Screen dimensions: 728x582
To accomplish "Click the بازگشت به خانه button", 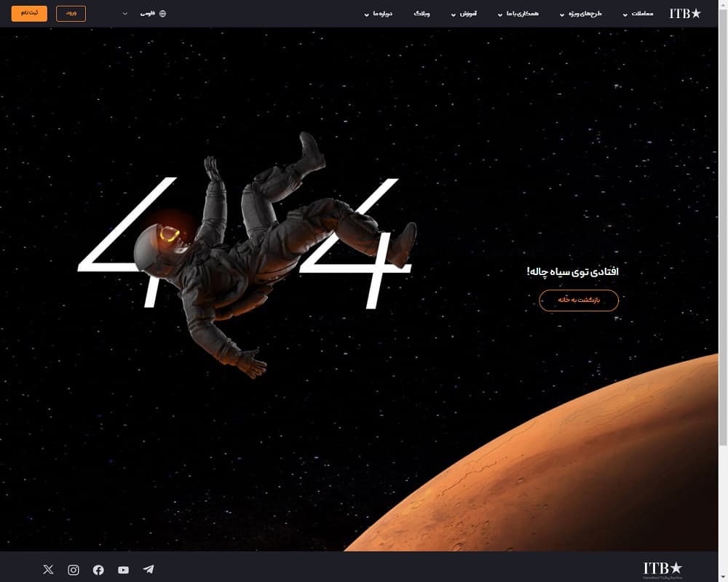I will coord(579,300).
